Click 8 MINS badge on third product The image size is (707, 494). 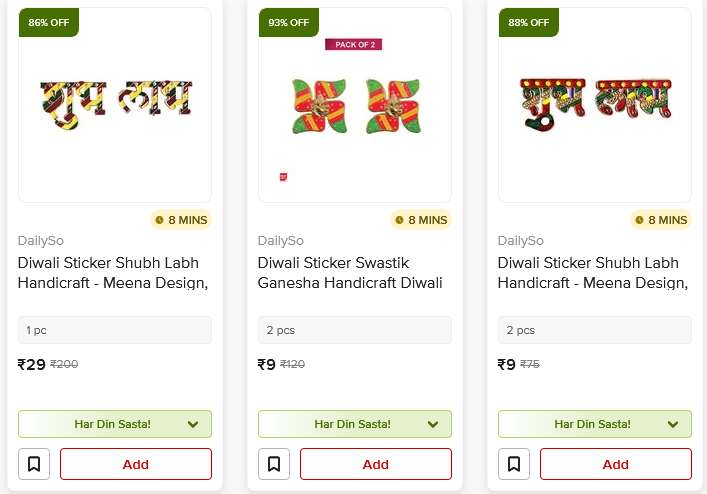pyautogui.click(x=660, y=220)
